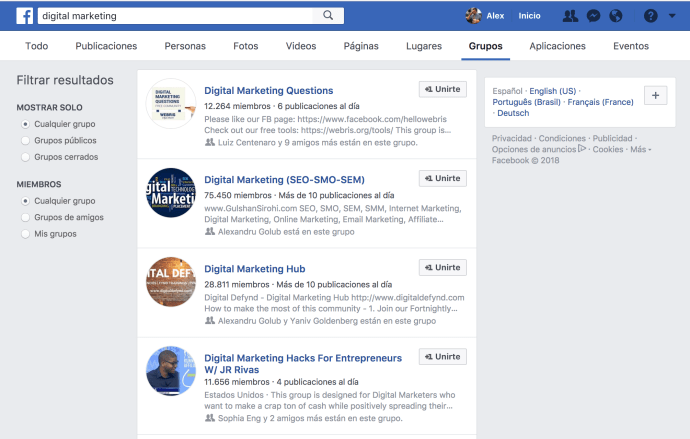Join the Digital Marketing Questions group
The width and height of the screenshot is (690, 439).
(443, 89)
